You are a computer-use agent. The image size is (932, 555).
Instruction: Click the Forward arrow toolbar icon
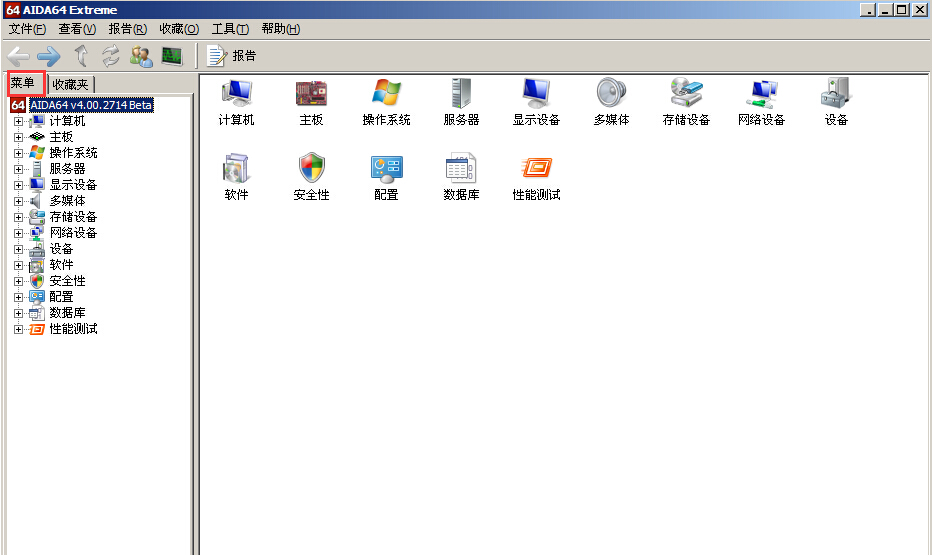click(x=49, y=56)
